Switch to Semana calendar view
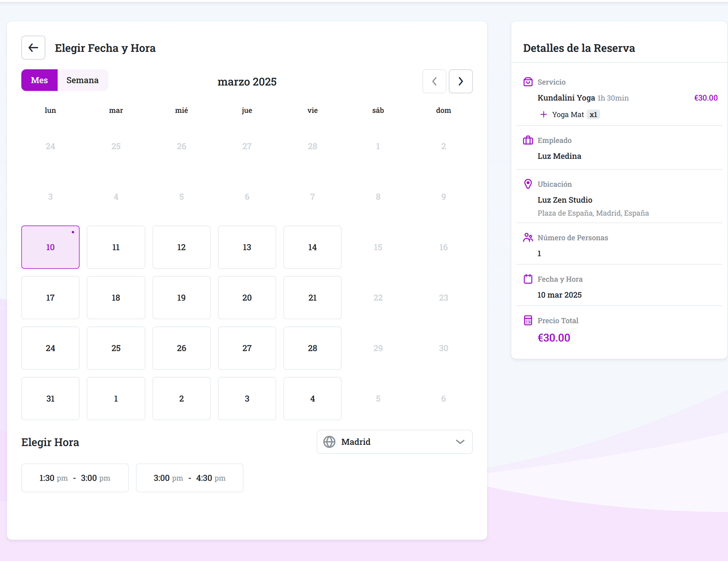The image size is (728, 561). pyautogui.click(x=82, y=80)
